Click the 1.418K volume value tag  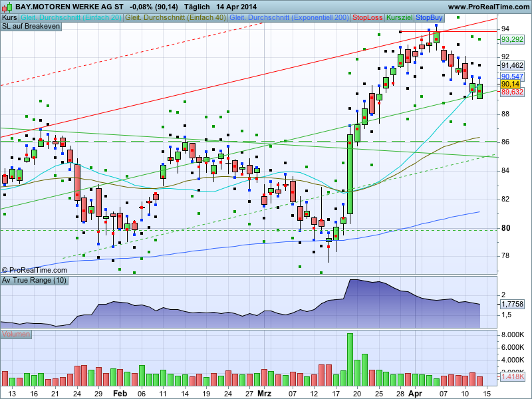[x=512, y=376]
